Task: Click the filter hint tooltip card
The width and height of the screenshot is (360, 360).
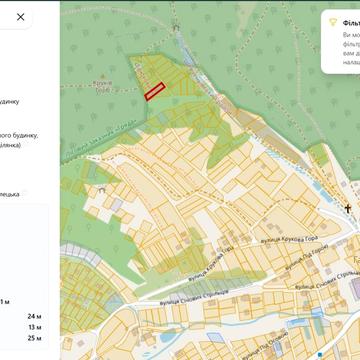Action: click(x=341, y=42)
